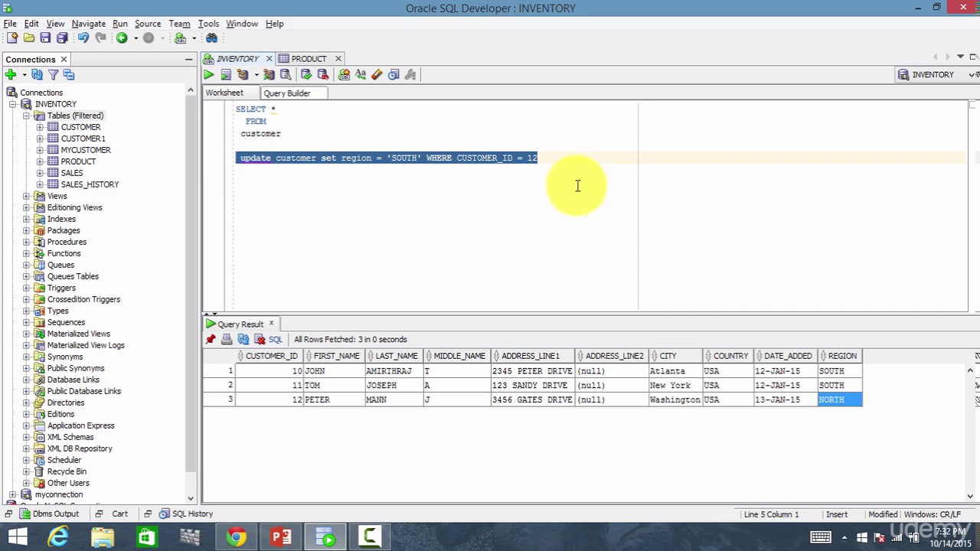Open the Help menu
The width and height of the screenshot is (980, 551).
pyautogui.click(x=274, y=24)
